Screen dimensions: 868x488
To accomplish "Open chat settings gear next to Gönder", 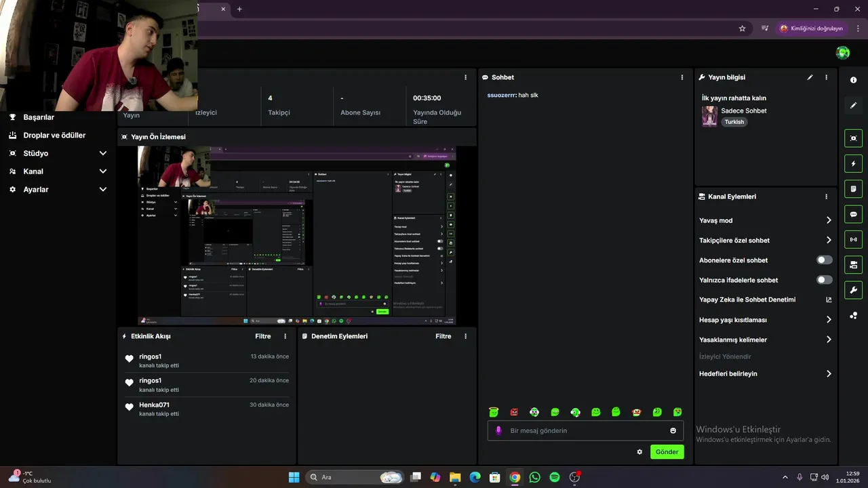I will pyautogui.click(x=639, y=452).
